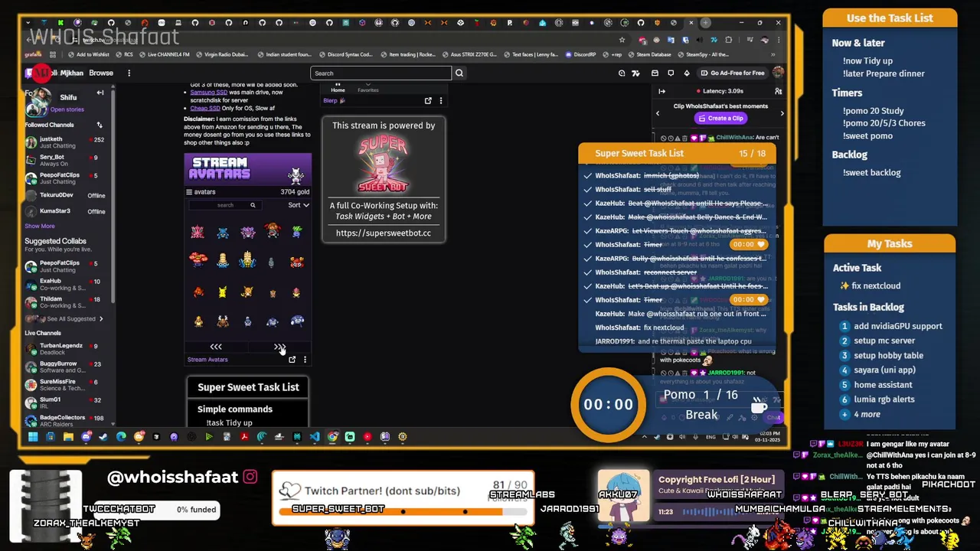This screenshot has width=980, height=551.
Task: Collapse the chat panel with the arrow icon
Action: click(x=662, y=91)
